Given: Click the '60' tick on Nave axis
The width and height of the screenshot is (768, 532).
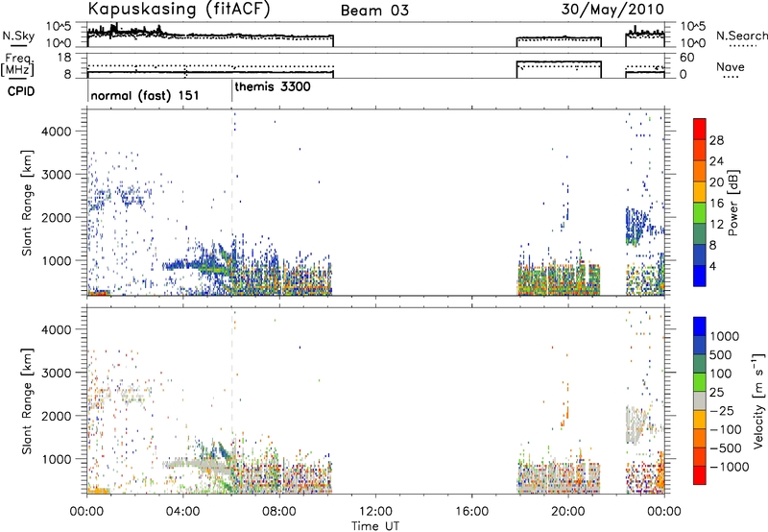Looking at the screenshot, I should pos(686,58).
